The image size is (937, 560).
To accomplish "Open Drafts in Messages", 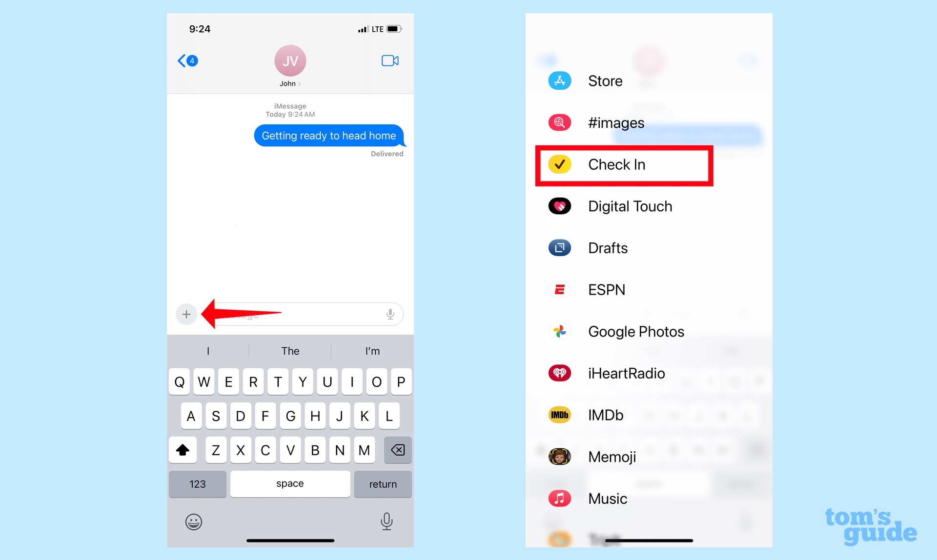I will coord(607,247).
